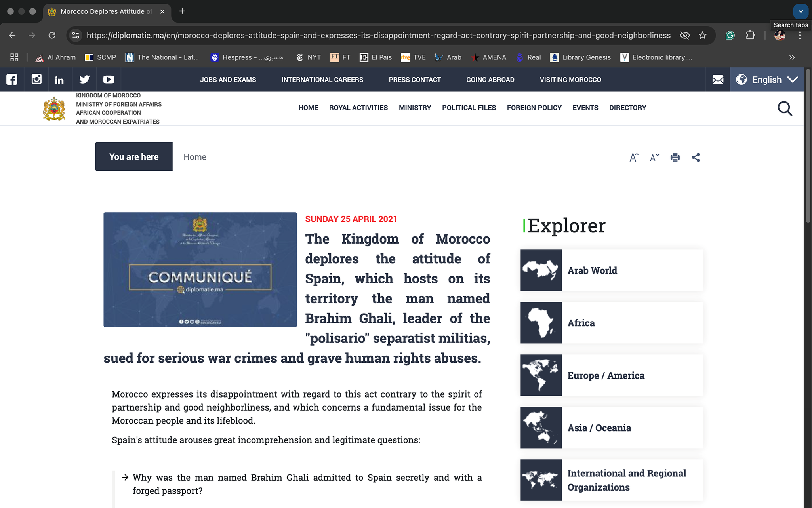Screen dimensions: 812x508
Task: Open the FT bookmark
Action: coord(341,57)
